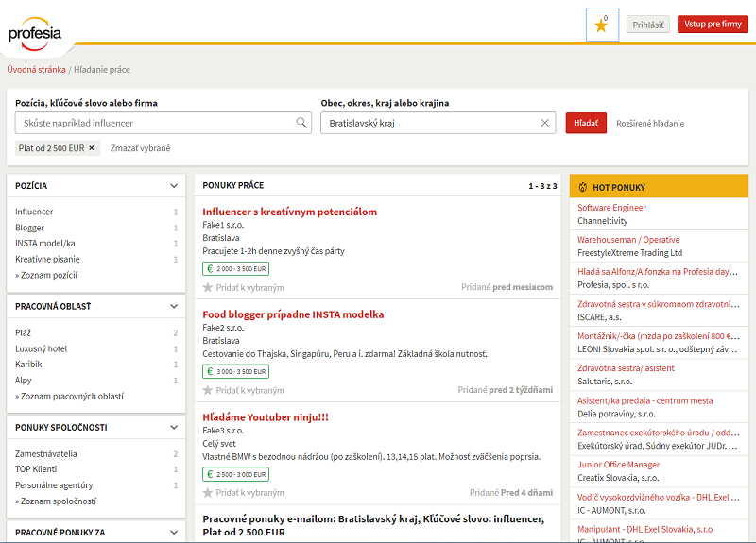Screen dimensions: 756x543
Task: Click the magnifier icon in keyword field
Action: [x=302, y=123]
